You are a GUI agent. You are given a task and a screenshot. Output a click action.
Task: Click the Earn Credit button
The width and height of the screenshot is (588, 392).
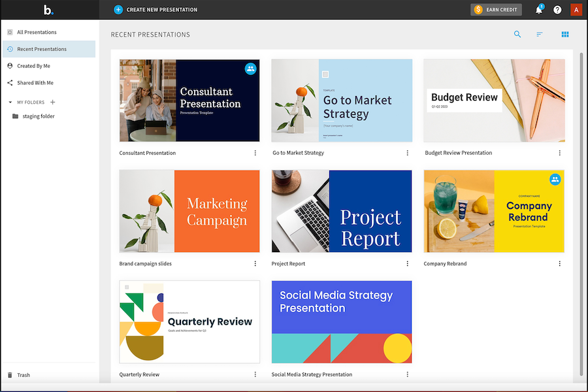[496, 10]
